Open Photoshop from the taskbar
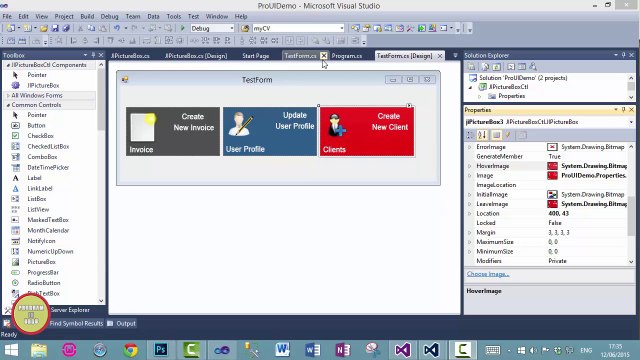Viewport: 640px width, 360px height. coord(161,350)
